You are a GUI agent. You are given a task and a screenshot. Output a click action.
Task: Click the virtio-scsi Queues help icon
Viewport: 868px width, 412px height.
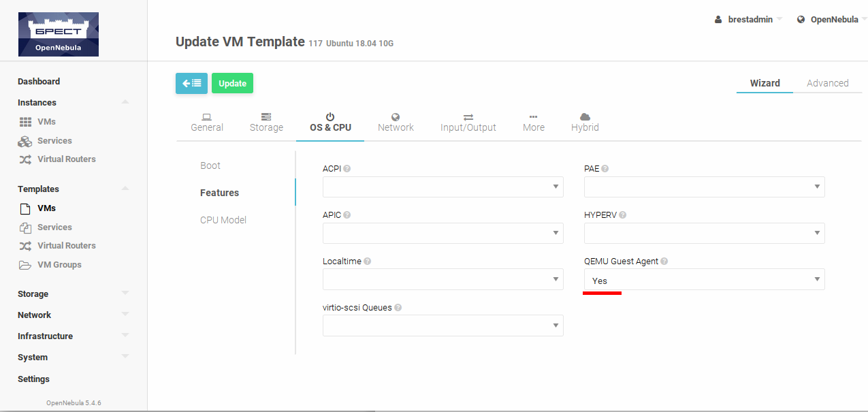[398, 308]
